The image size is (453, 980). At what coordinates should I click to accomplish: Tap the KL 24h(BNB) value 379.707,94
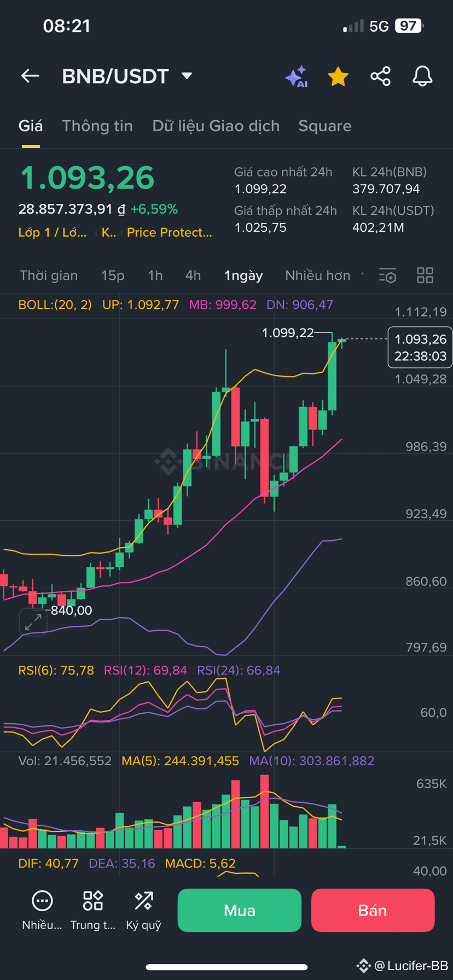click(x=386, y=189)
